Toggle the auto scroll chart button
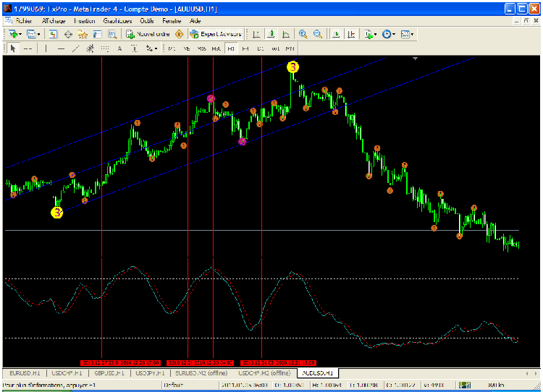The width and height of the screenshot is (543, 392). coord(335,34)
